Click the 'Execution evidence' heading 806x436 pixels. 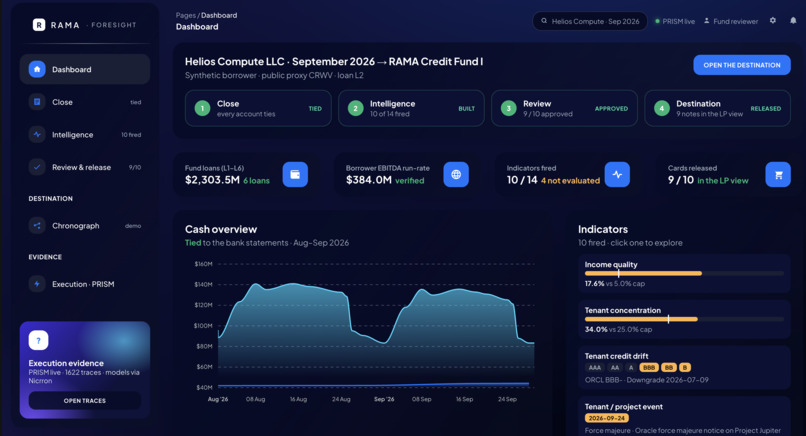(x=66, y=363)
